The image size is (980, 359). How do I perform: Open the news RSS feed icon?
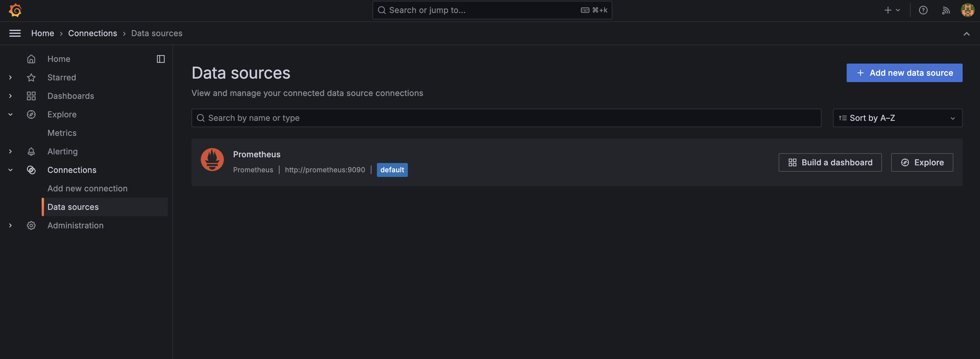click(946, 10)
